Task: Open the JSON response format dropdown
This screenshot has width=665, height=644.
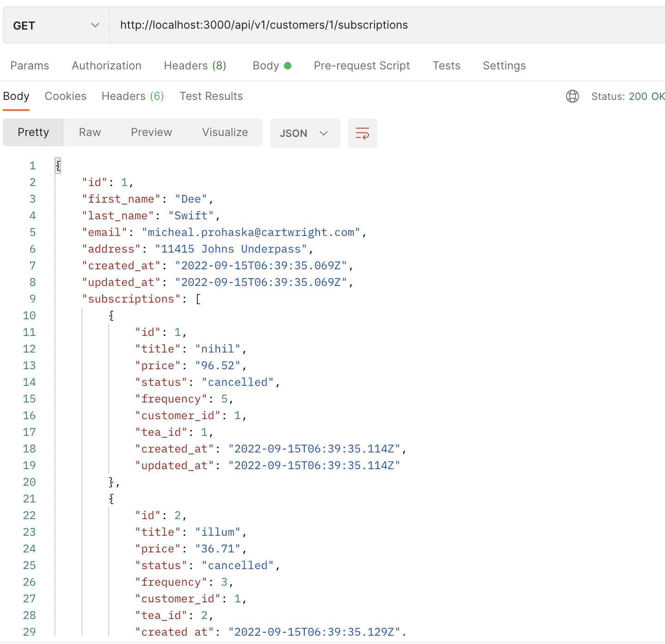Action: [x=304, y=133]
